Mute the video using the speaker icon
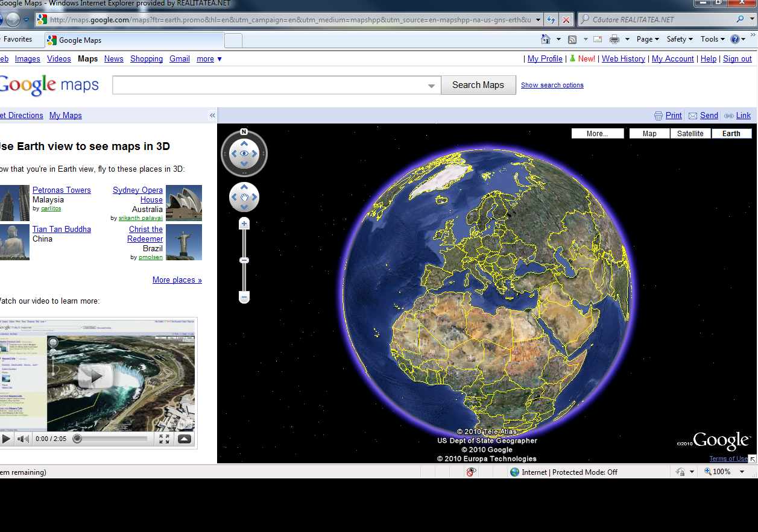 click(x=23, y=439)
